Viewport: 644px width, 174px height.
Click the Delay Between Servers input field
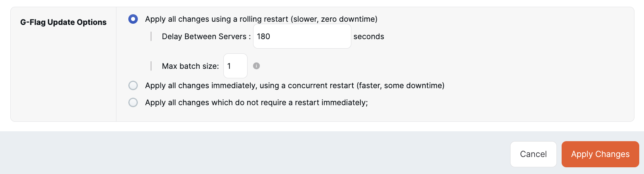click(302, 36)
